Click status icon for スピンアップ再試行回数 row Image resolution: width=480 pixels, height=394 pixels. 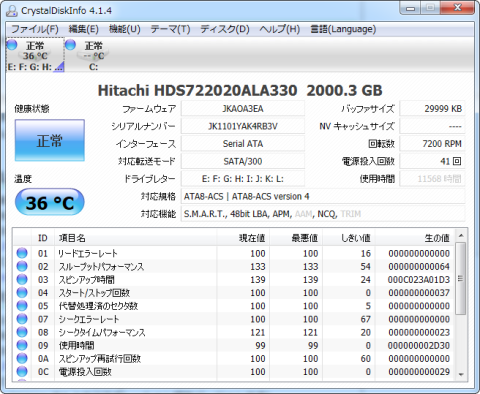click(22, 358)
